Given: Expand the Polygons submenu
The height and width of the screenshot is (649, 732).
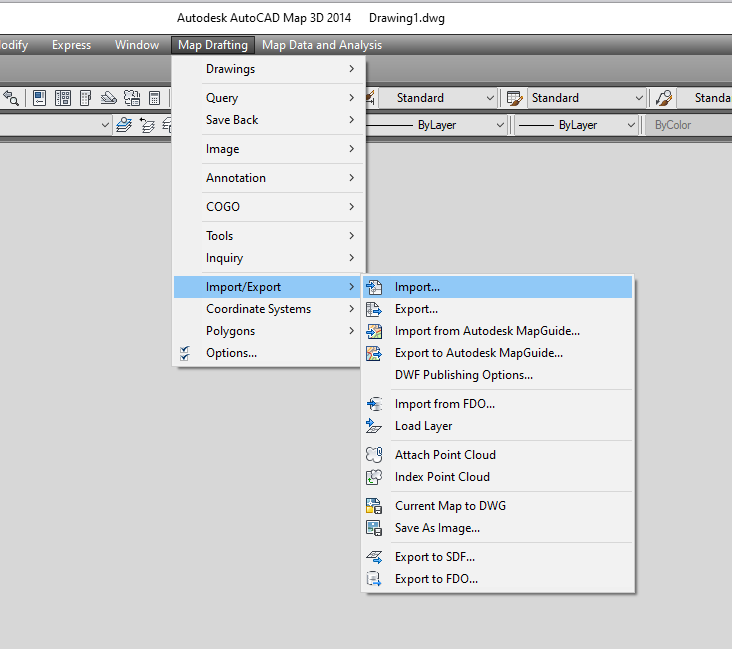Looking at the screenshot, I should [x=267, y=331].
